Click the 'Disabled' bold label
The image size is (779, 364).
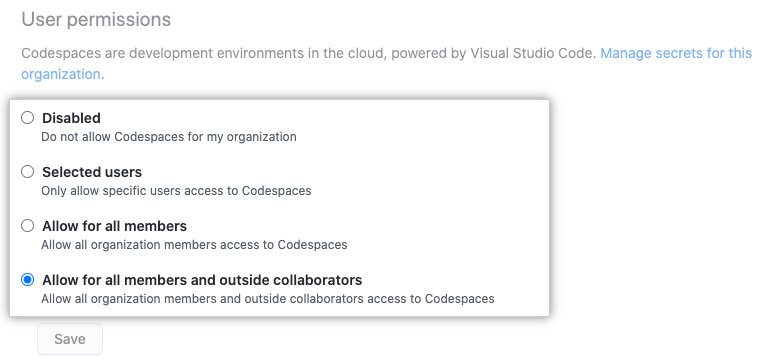point(72,118)
